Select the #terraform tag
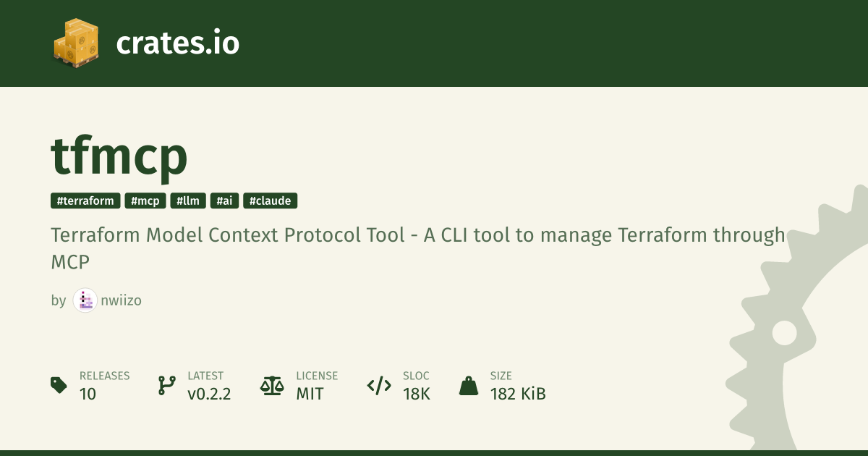868x456 pixels. pyautogui.click(x=85, y=201)
